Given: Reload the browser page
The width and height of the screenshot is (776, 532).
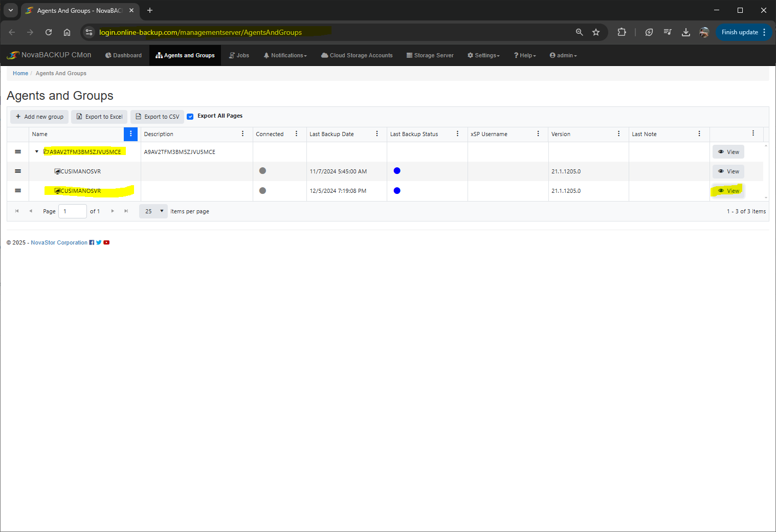Looking at the screenshot, I should 49,32.
